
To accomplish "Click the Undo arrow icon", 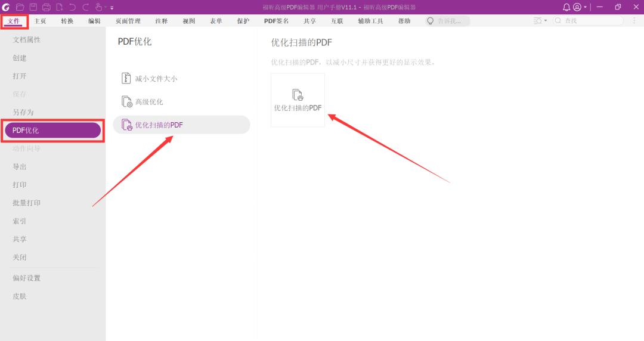I will [x=73, y=7].
